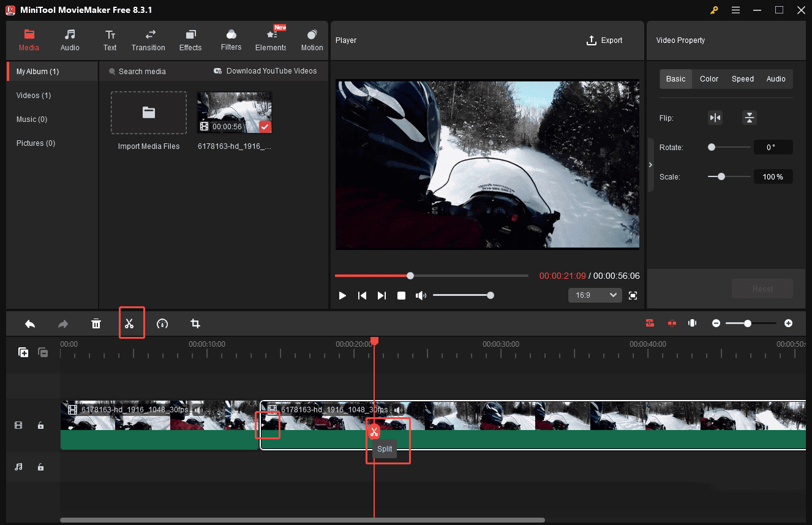Open the Speed controls on the timeline toolbar

click(162, 323)
